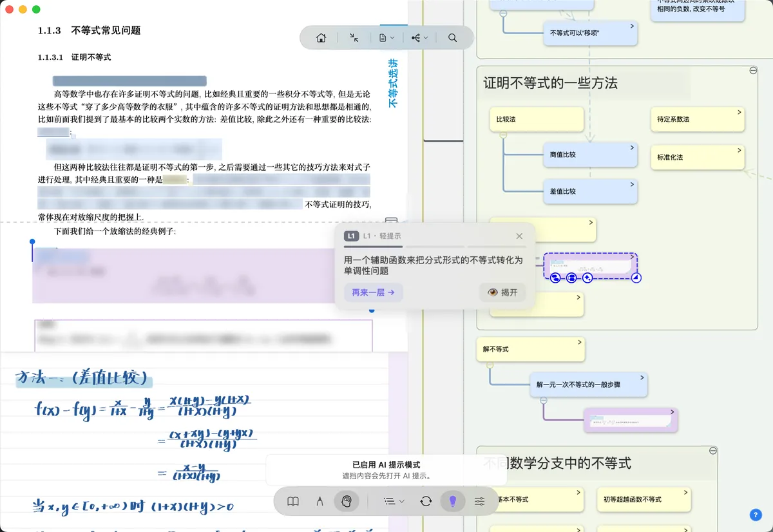The image size is (773, 532).
Task: Click the first round icon under selected card
Action: click(555, 278)
